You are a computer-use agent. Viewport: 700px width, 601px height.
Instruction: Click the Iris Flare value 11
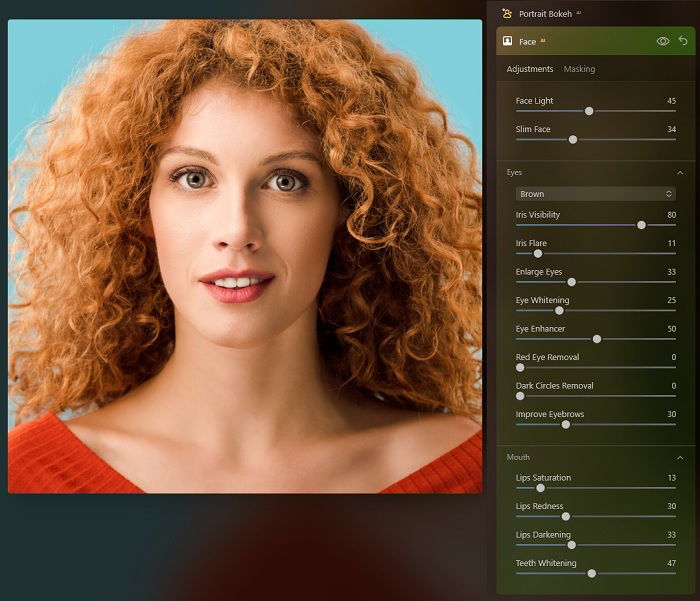(x=671, y=243)
